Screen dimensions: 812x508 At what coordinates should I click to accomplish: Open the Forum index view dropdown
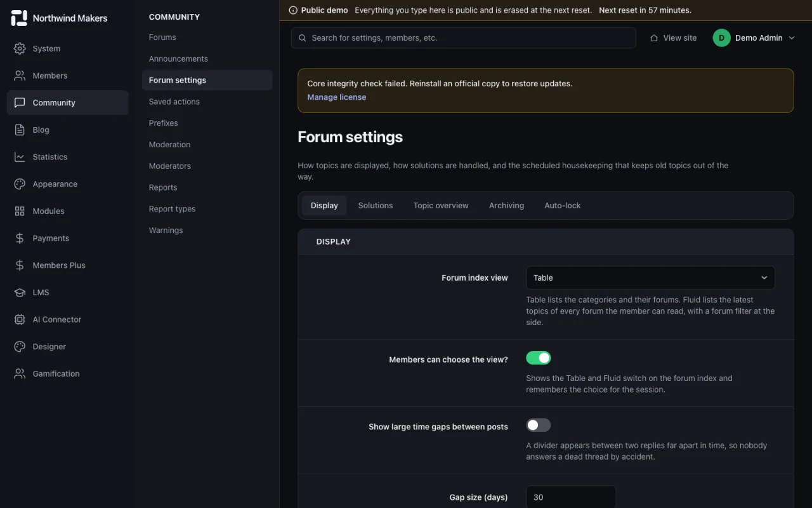point(650,277)
